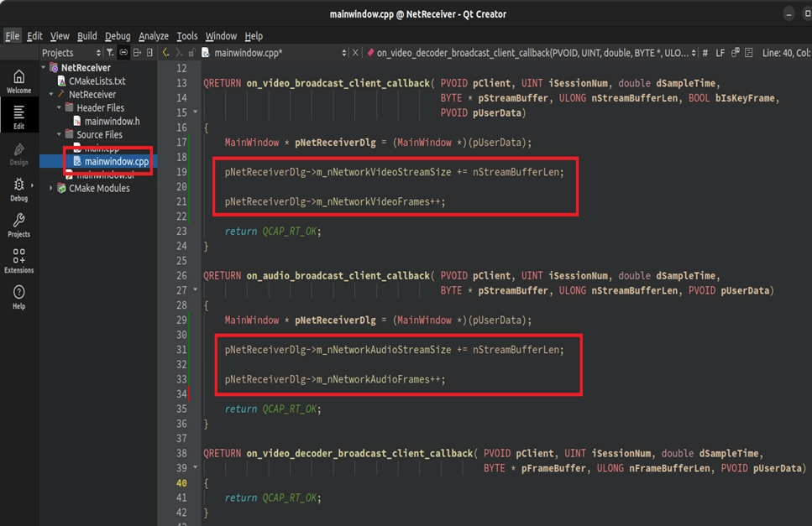The image size is (812, 526).
Task: Click the filter tree funnel icon
Action: [x=110, y=52]
